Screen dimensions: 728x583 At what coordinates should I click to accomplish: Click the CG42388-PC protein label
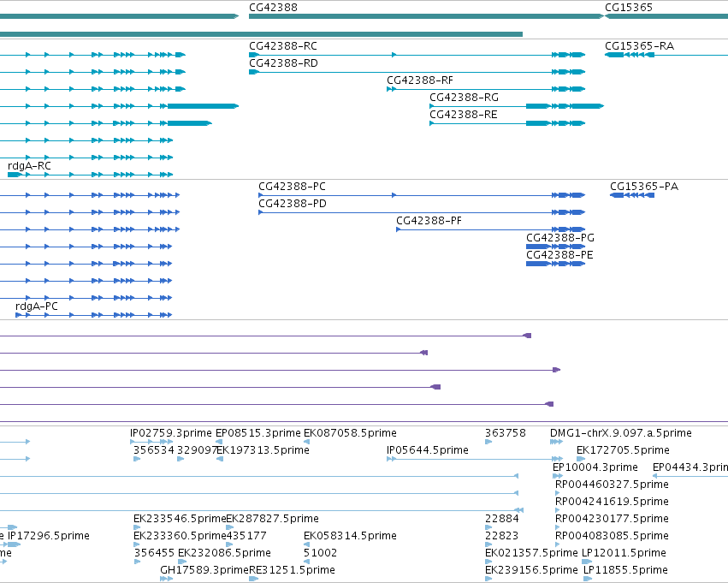pos(292,187)
